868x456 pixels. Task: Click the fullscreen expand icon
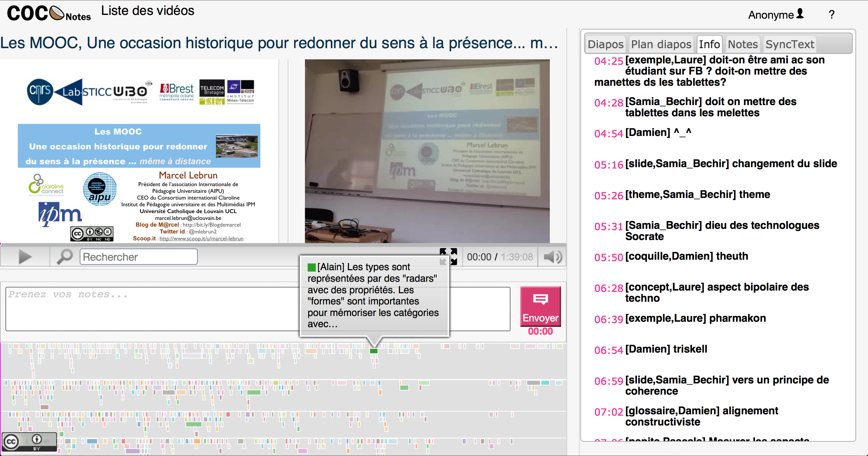449,257
